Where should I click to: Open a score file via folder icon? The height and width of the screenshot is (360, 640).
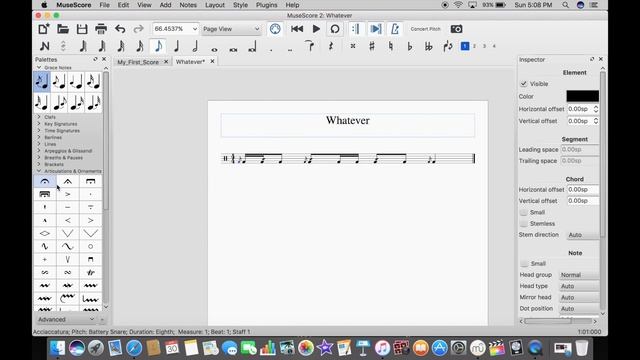click(x=62, y=29)
